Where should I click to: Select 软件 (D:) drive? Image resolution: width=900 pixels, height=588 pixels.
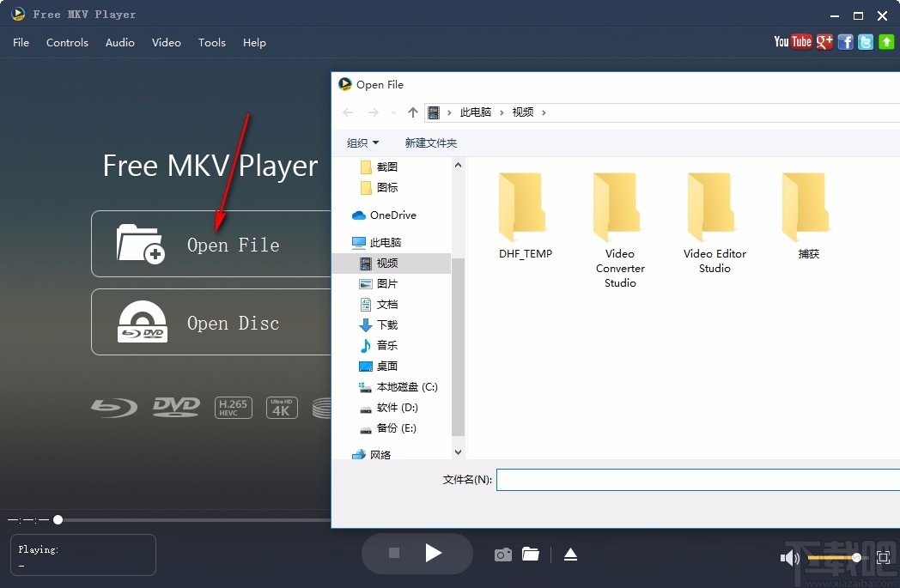[x=388, y=408]
